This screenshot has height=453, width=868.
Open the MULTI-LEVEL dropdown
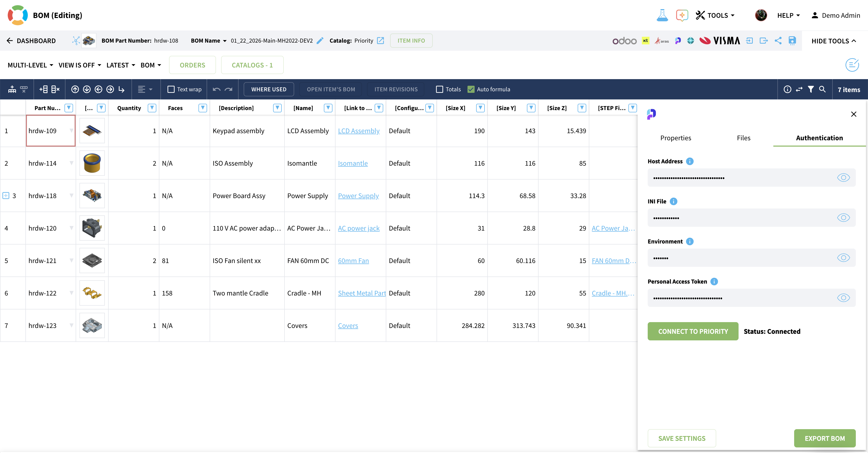(30, 65)
